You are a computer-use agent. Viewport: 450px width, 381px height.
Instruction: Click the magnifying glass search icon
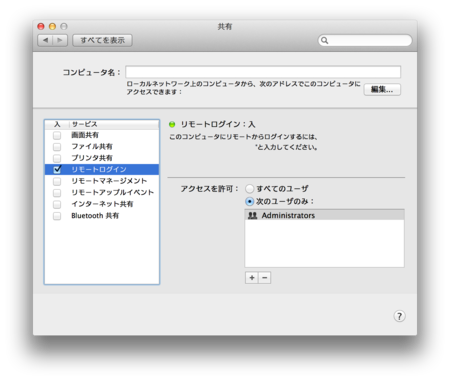[324, 41]
